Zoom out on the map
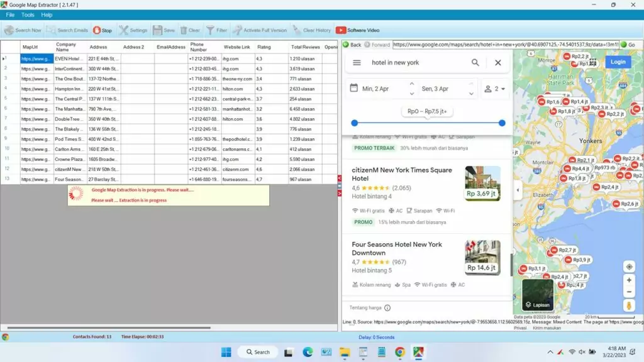The width and height of the screenshot is (644, 362). (629, 292)
